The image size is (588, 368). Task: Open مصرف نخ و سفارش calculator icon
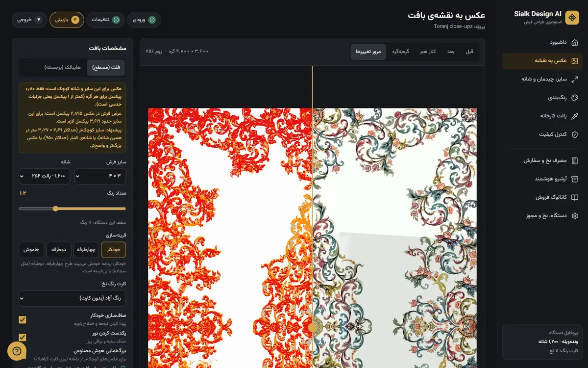575,160
